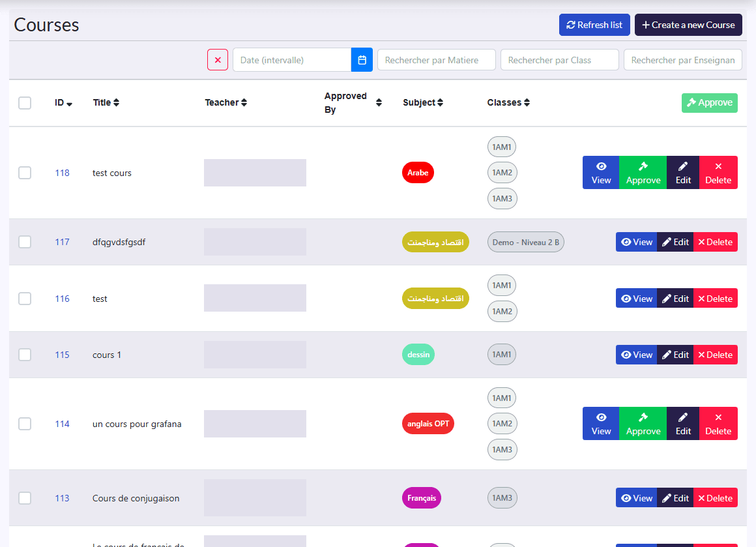Viewport: 756px width, 547px height.
Task: Sort by the Approved By column
Action: 353,103
